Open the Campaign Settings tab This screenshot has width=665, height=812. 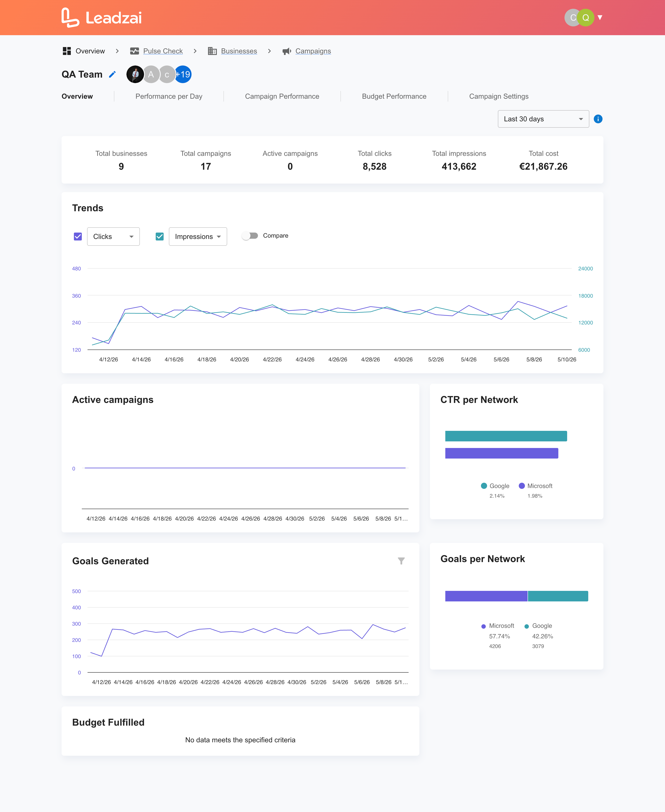click(499, 96)
